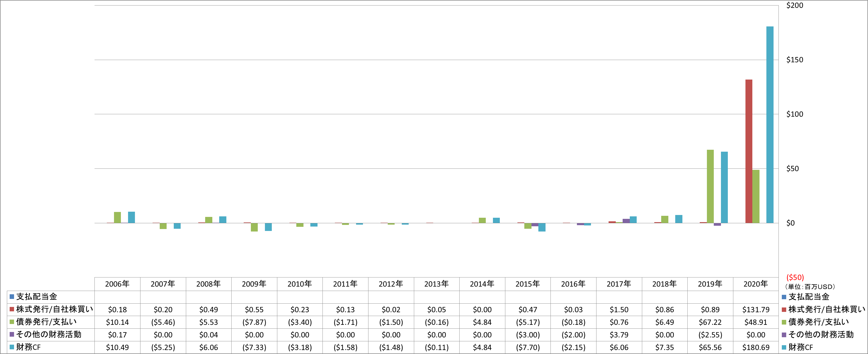
Task: Select the green 2009 negative 債券発行 bar
Action: point(254,227)
